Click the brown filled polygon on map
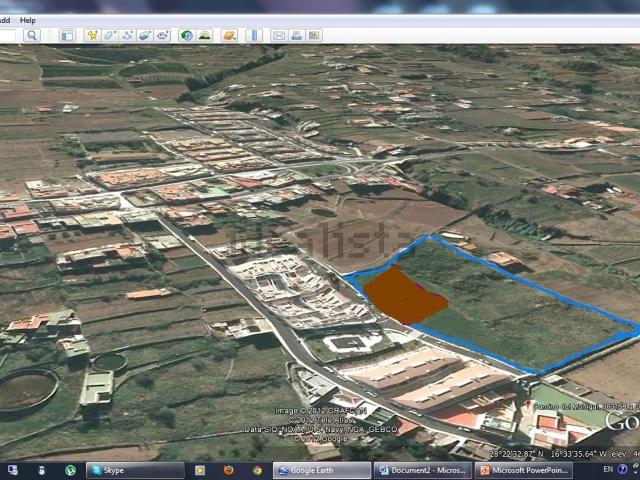Screen dimensions: 640x480 click(403, 297)
